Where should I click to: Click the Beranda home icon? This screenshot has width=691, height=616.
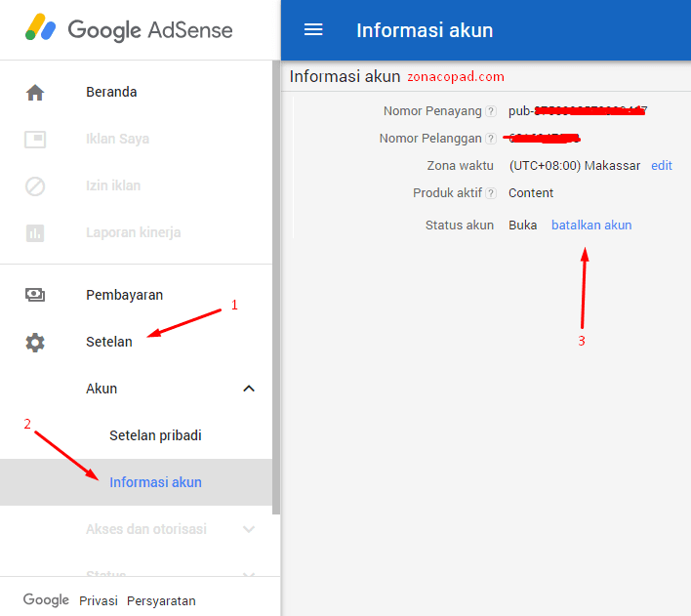[x=35, y=93]
